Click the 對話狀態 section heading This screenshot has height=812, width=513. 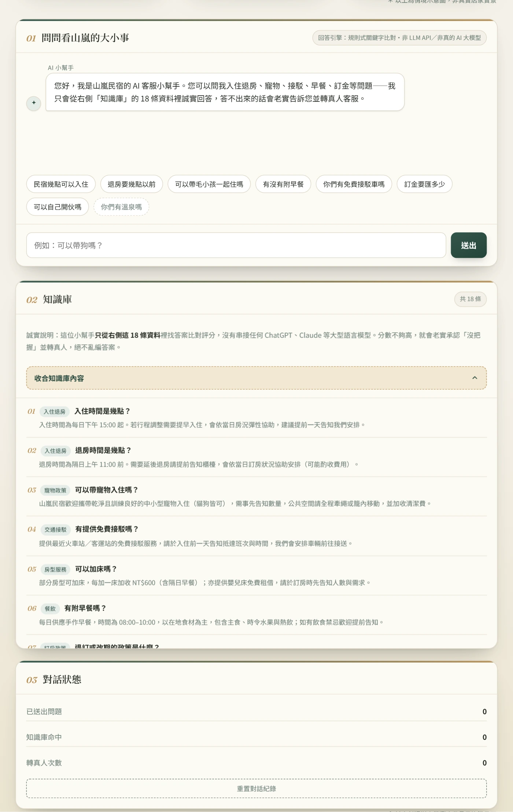pos(62,679)
